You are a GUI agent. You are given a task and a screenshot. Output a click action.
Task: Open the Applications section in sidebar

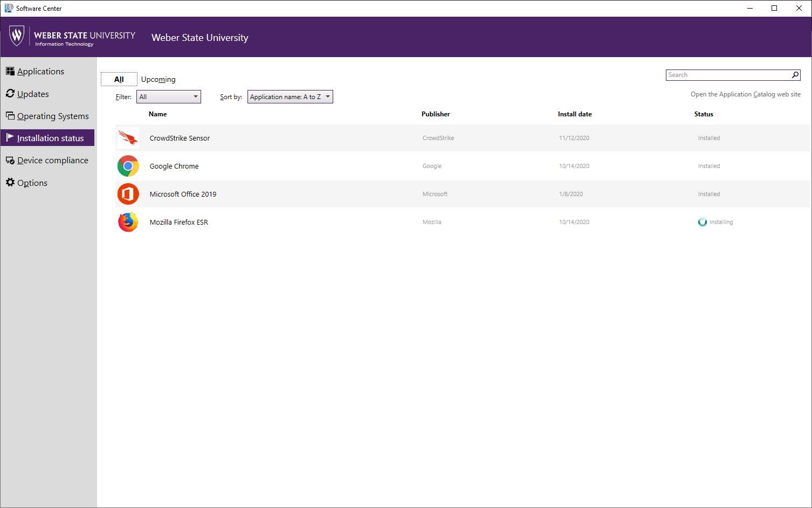pyautogui.click(x=40, y=72)
